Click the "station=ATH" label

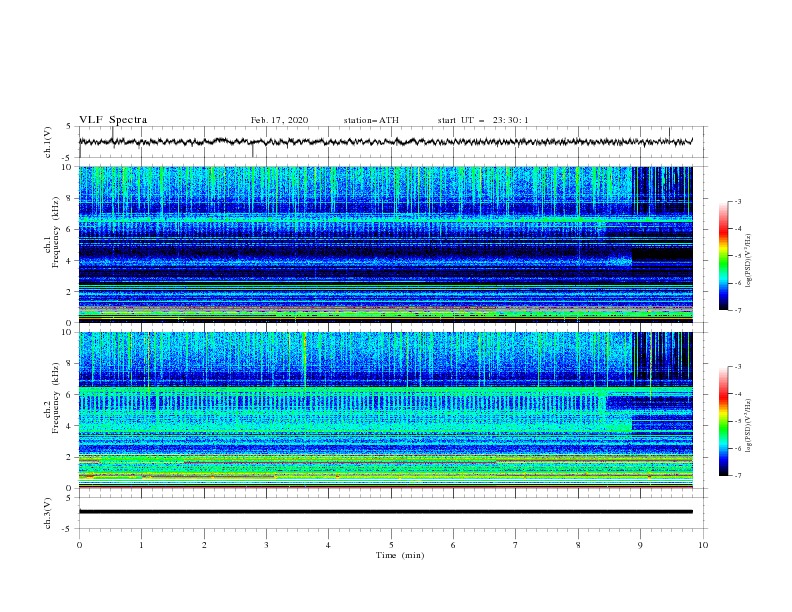pyautogui.click(x=371, y=120)
